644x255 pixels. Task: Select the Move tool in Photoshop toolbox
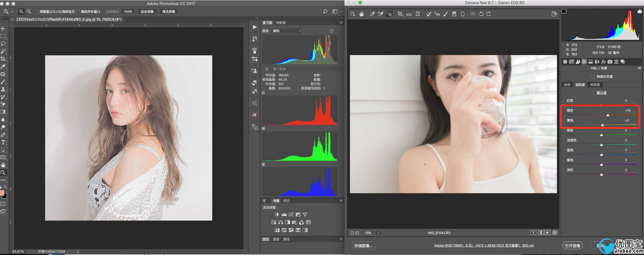click(x=3, y=29)
